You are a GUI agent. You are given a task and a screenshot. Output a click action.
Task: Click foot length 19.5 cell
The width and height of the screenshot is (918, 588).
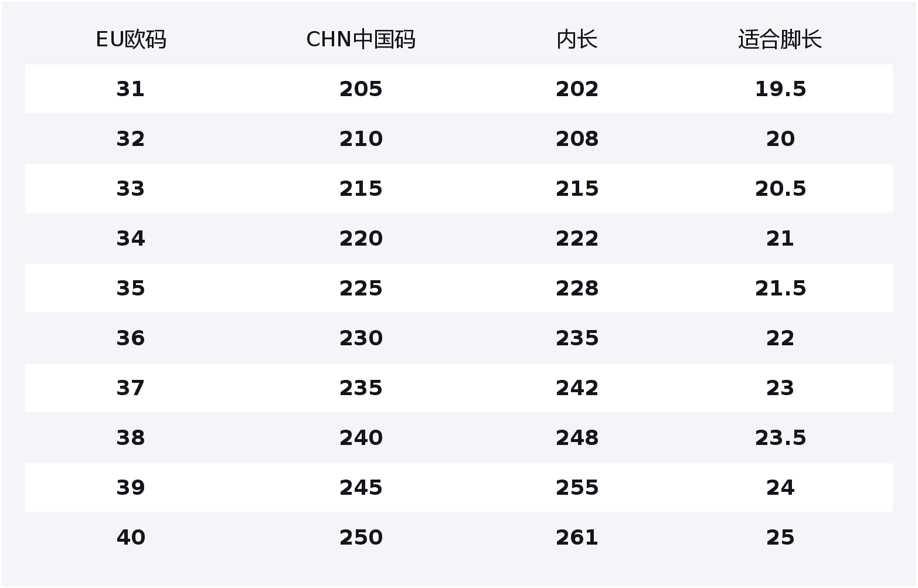point(780,89)
